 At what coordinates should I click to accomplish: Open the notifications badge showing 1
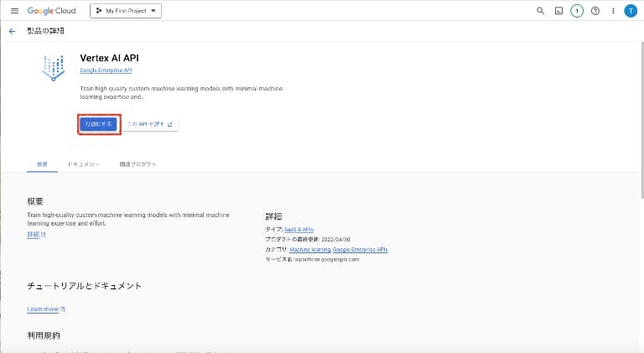[577, 11]
